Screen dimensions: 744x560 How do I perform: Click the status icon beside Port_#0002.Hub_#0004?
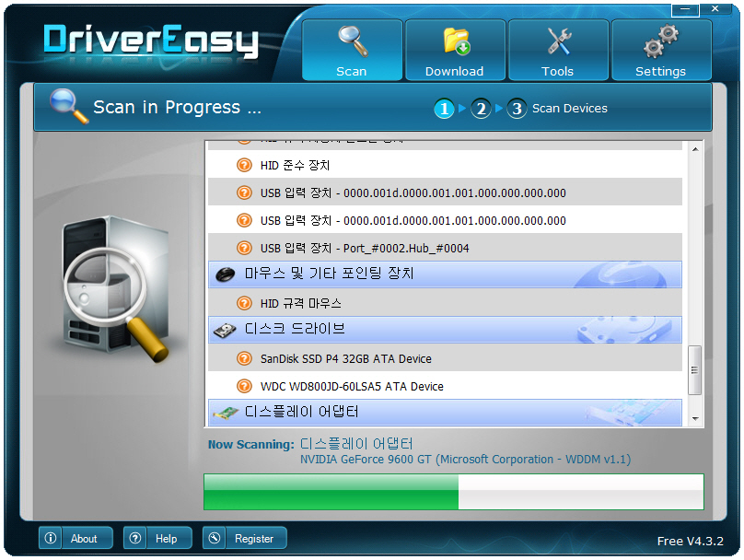pyautogui.click(x=244, y=248)
